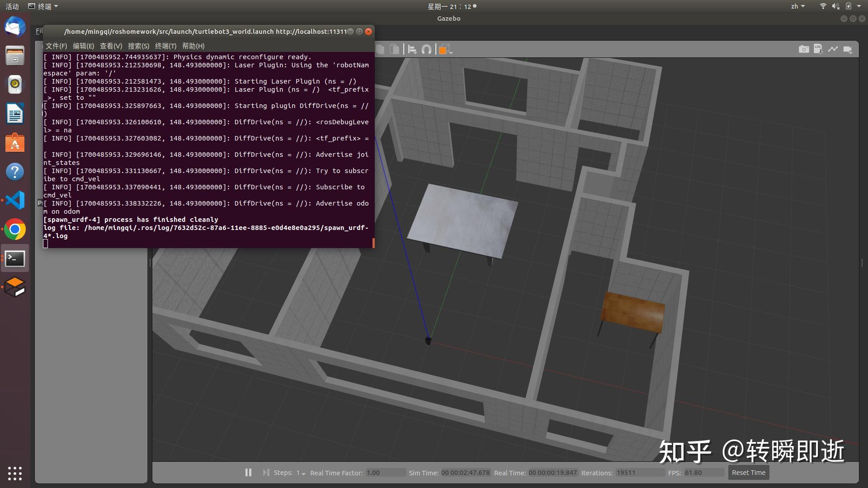Open the align tool dropdown
Screen dimensions: 868x488
[412, 49]
